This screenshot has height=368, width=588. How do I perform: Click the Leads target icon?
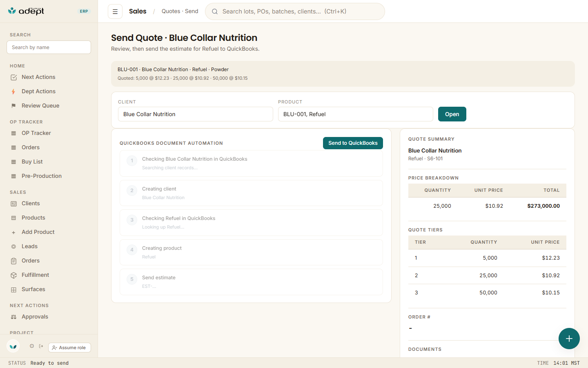(x=13, y=247)
